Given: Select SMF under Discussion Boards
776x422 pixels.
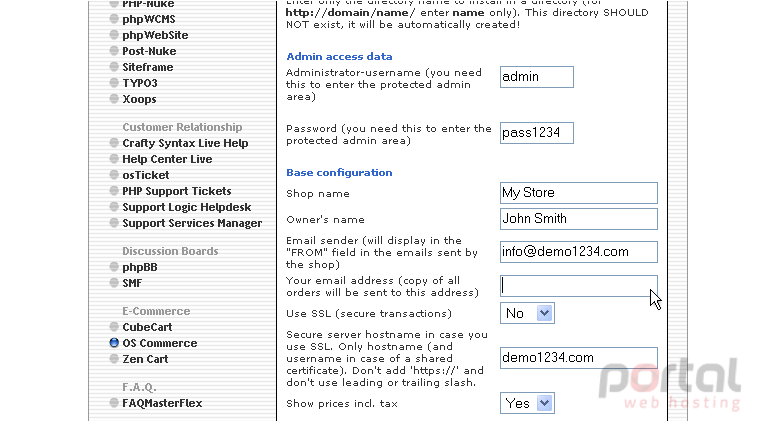Looking at the screenshot, I should [x=132, y=283].
